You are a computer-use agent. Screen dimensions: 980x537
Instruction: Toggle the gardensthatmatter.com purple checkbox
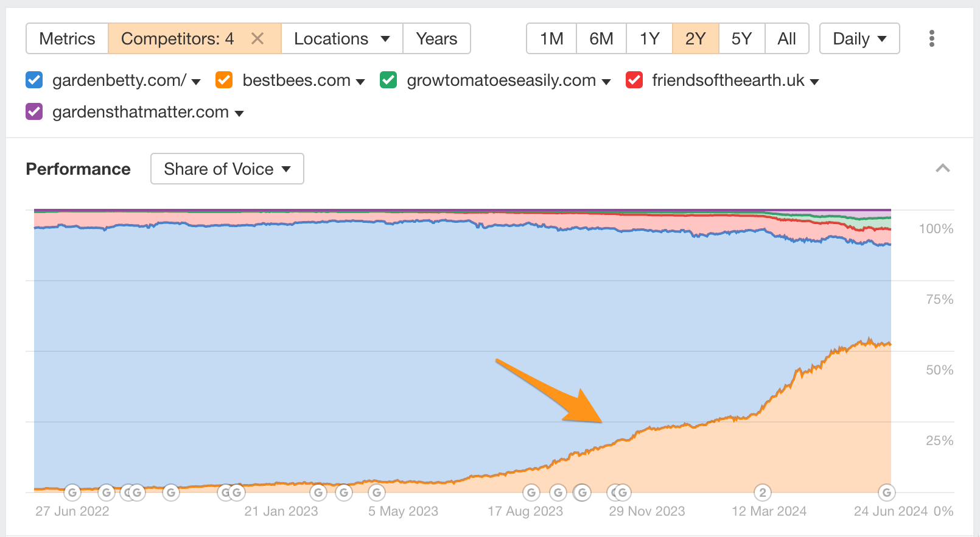coord(34,112)
